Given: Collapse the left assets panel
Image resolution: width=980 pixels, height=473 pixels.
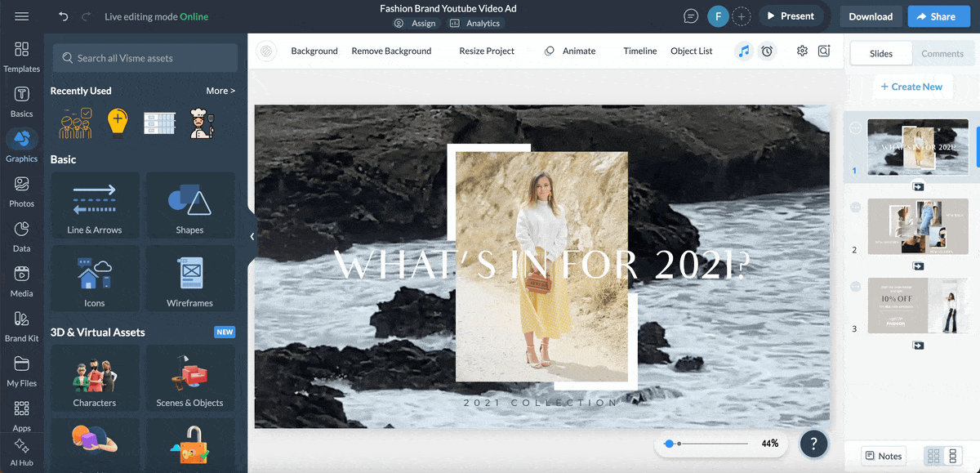Looking at the screenshot, I should (x=252, y=236).
